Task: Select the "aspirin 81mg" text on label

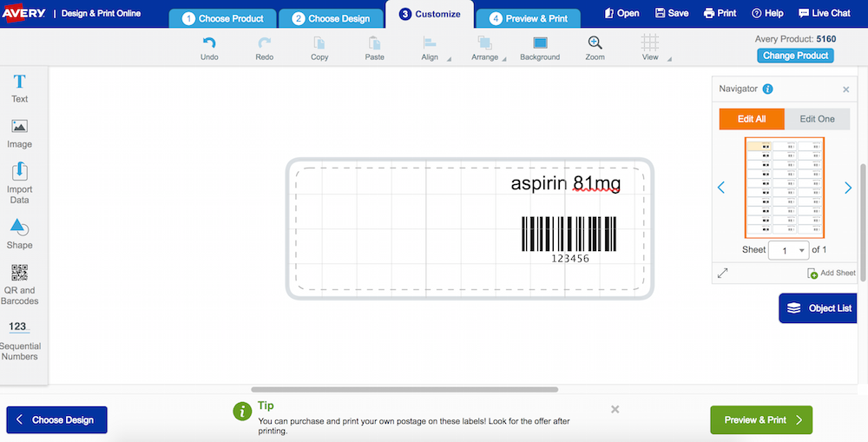Action: [x=566, y=183]
